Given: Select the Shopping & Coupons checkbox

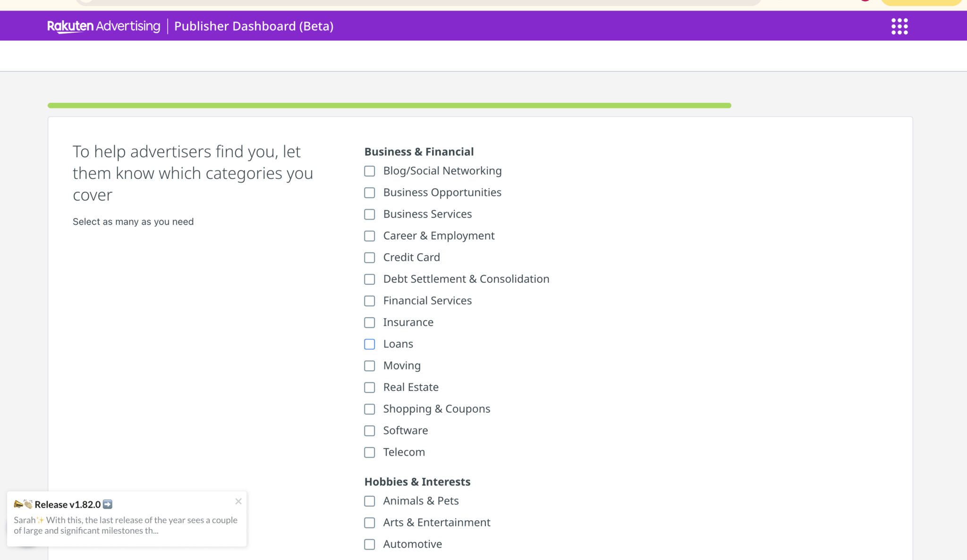Looking at the screenshot, I should 370,409.
